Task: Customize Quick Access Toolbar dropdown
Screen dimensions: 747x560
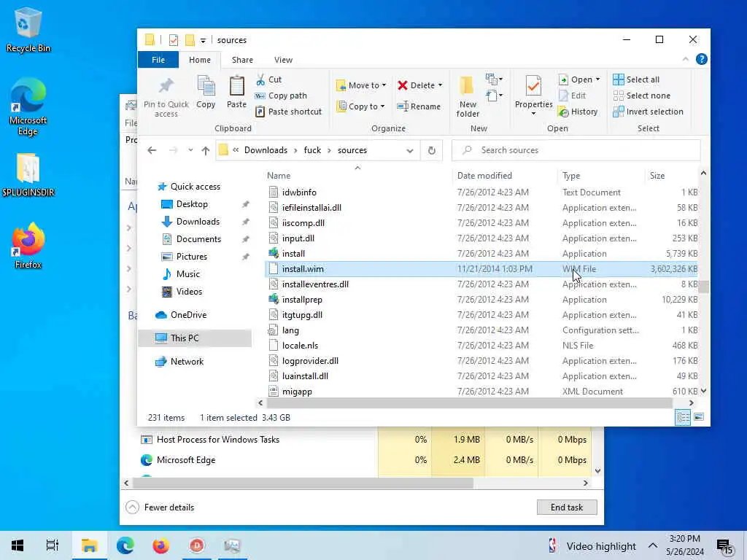Action: click(203, 41)
